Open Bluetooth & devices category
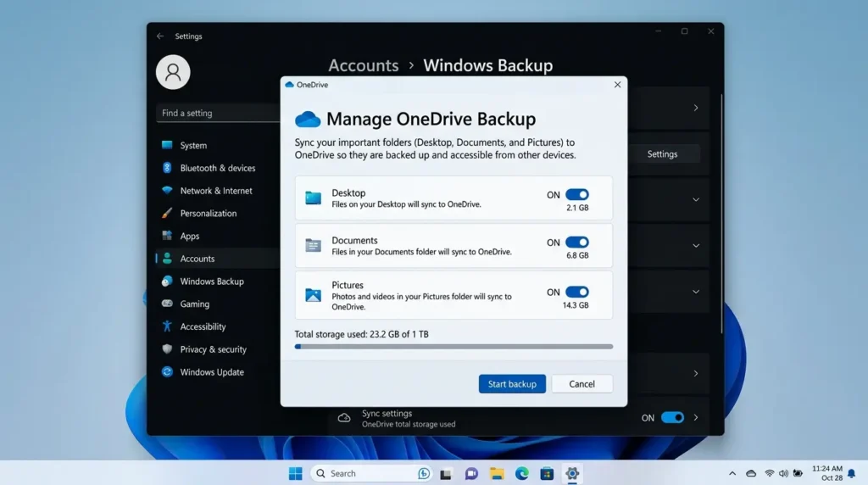This screenshot has height=485, width=868. coord(217,168)
